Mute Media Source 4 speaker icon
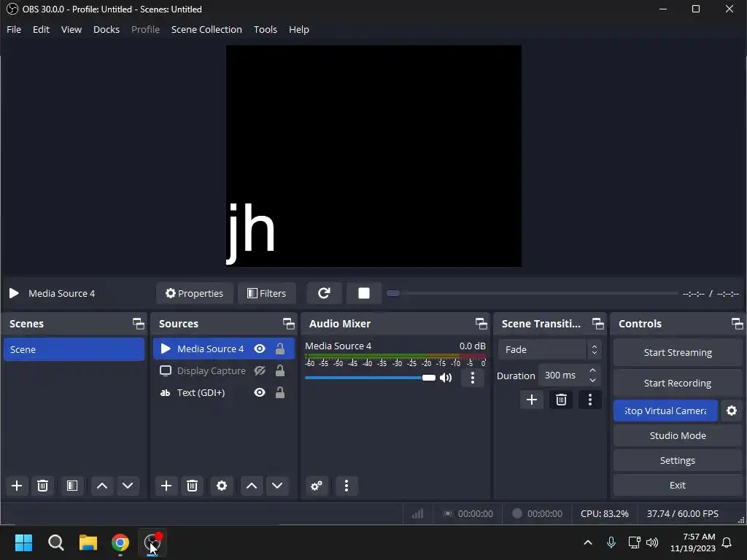Screen dimensions: 747x560 (x=446, y=378)
